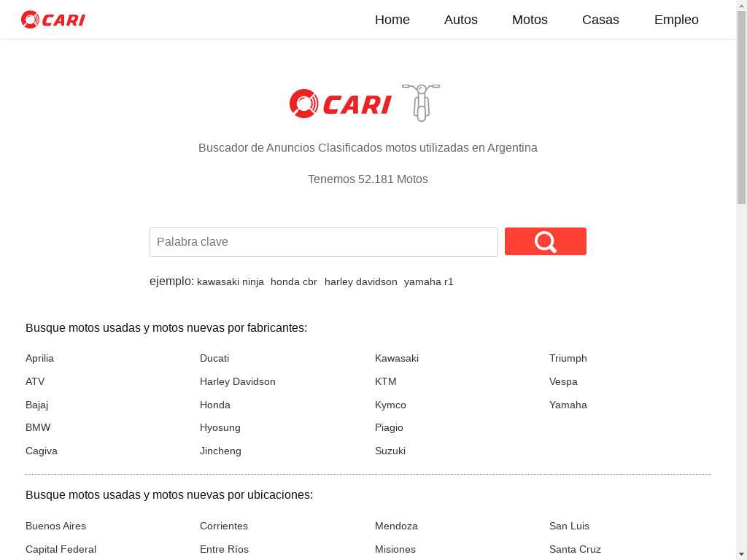Open the Capital Federal location link
Screen dimensions: 747x560
[61, 549]
